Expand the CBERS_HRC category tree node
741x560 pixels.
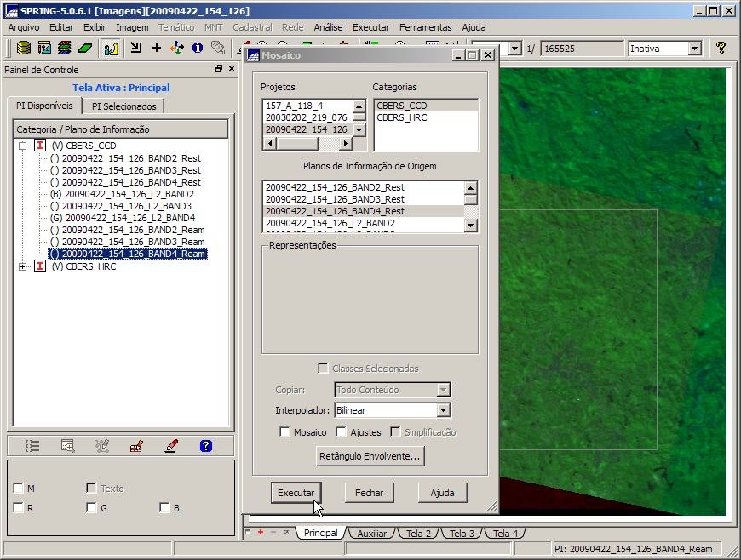click(23, 266)
